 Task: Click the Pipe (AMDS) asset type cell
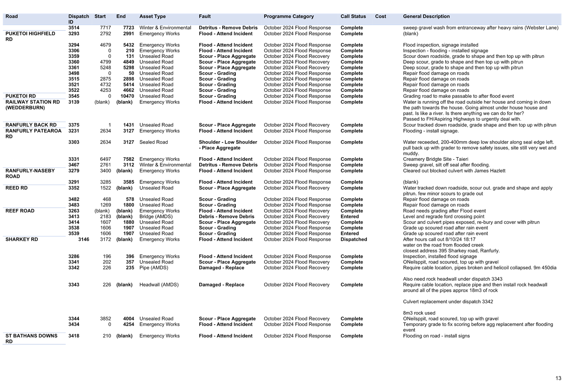tap(153, 267)
